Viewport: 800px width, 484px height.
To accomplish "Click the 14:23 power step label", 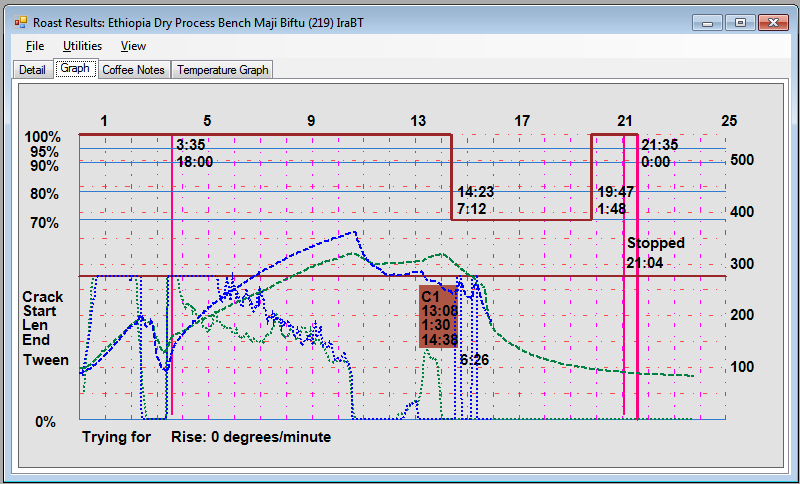I will [475, 192].
